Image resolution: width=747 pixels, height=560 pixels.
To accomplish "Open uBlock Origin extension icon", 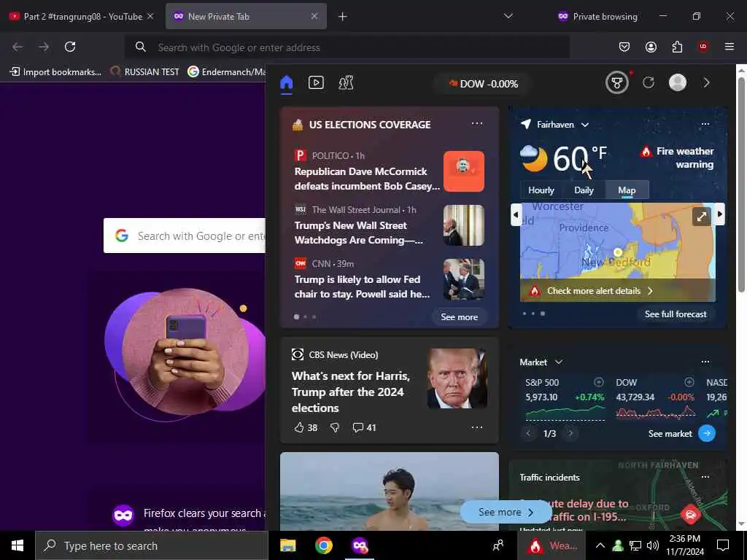I will pos(703,46).
